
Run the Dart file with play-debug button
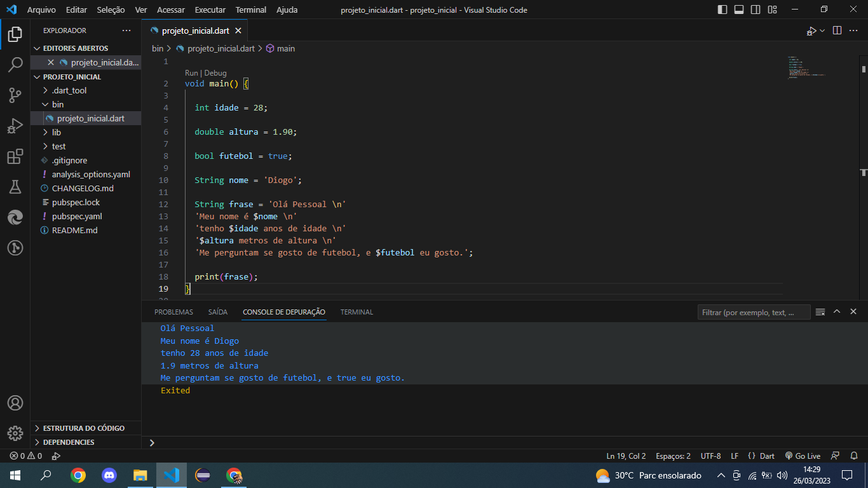click(x=811, y=30)
